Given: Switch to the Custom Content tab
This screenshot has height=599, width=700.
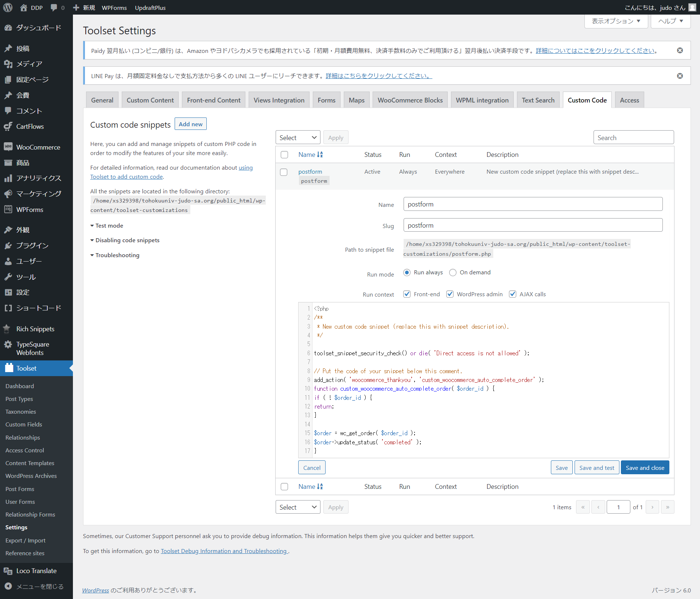Looking at the screenshot, I should click(x=150, y=100).
